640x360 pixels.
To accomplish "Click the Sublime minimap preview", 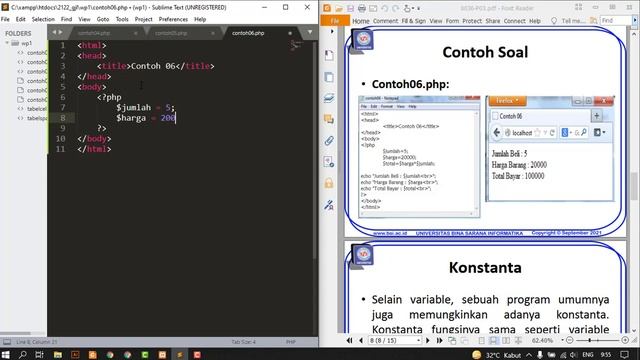I will click(x=296, y=45).
